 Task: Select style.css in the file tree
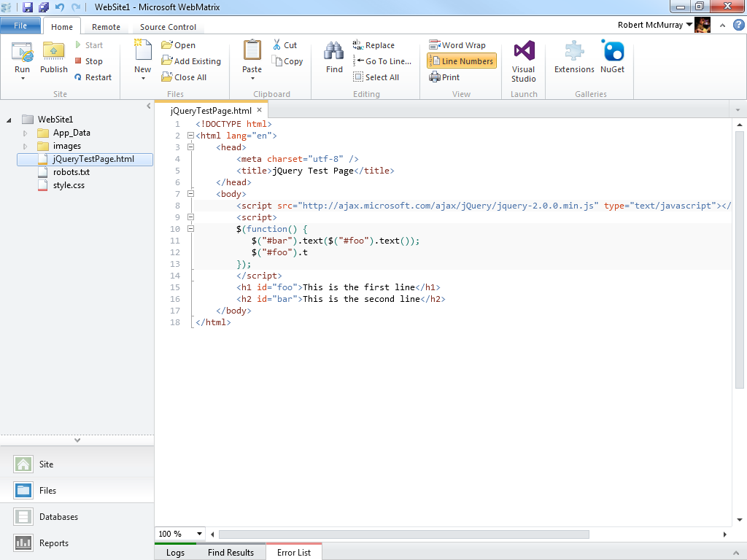click(x=69, y=185)
